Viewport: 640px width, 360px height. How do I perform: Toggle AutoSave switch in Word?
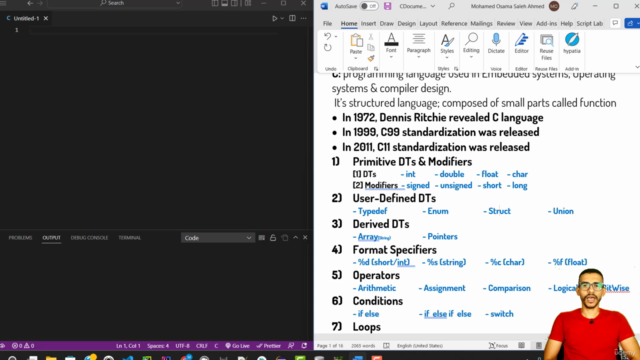pyautogui.click(x=369, y=6)
